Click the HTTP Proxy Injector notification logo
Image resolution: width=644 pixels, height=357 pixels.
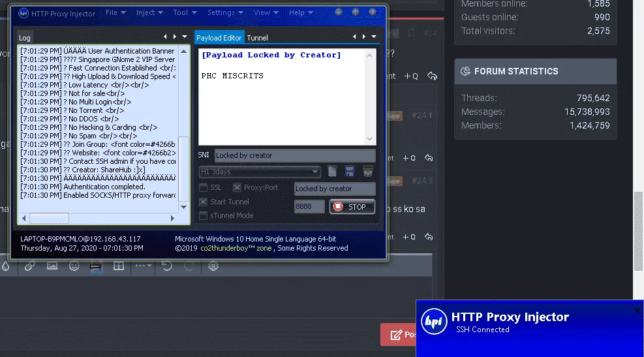[434, 321]
